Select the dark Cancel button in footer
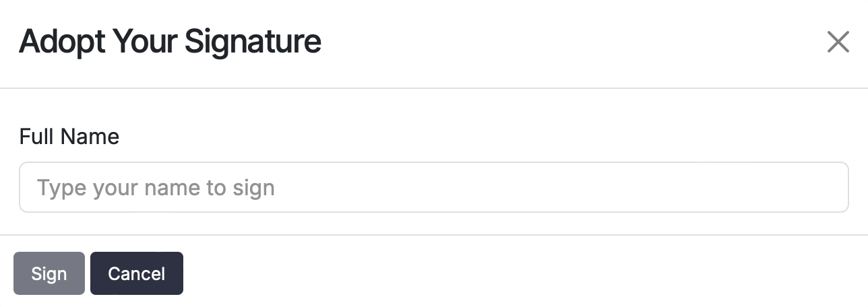The height and width of the screenshot is (307, 868). tap(136, 273)
